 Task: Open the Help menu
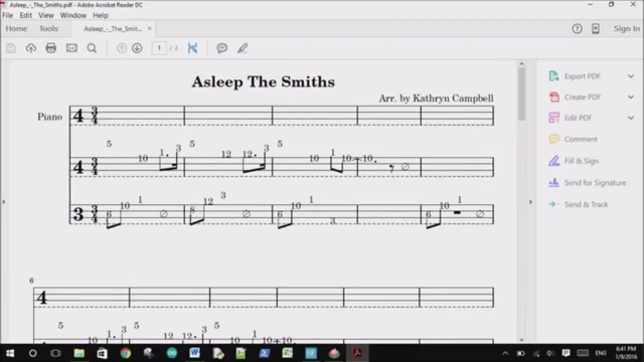click(x=101, y=15)
